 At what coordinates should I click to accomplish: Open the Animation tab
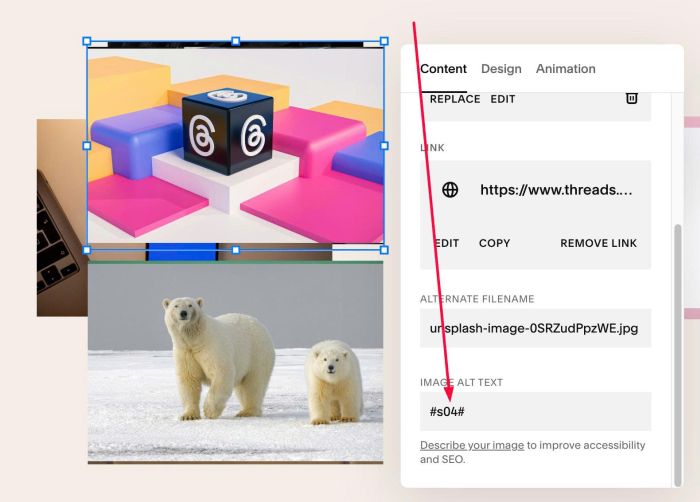tap(566, 69)
